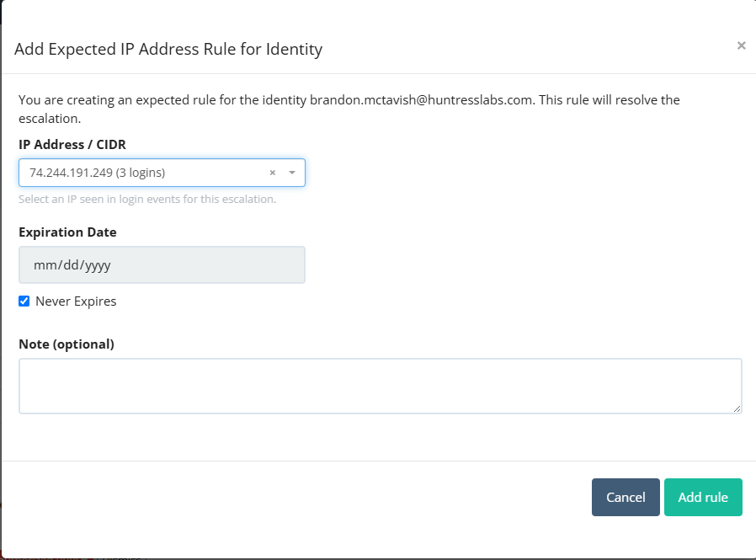Viewport: 756px width, 560px height.
Task: Click the Never Expires label text
Action: click(76, 301)
